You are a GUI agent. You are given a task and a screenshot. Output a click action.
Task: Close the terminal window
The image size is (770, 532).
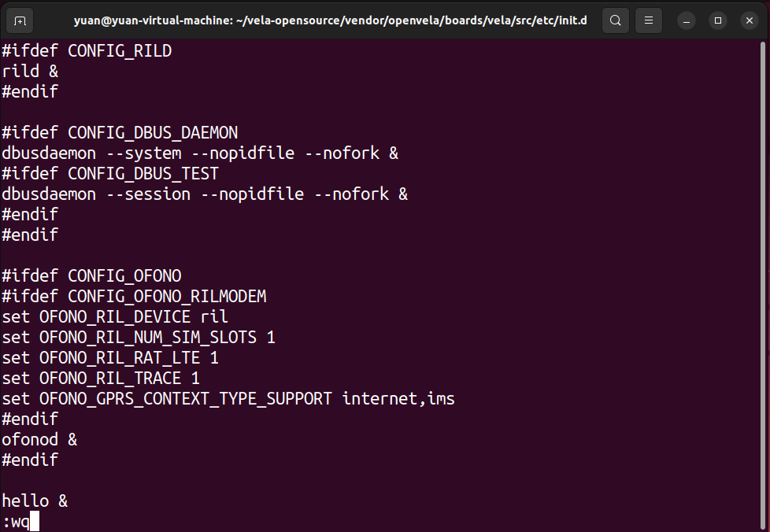coord(750,20)
